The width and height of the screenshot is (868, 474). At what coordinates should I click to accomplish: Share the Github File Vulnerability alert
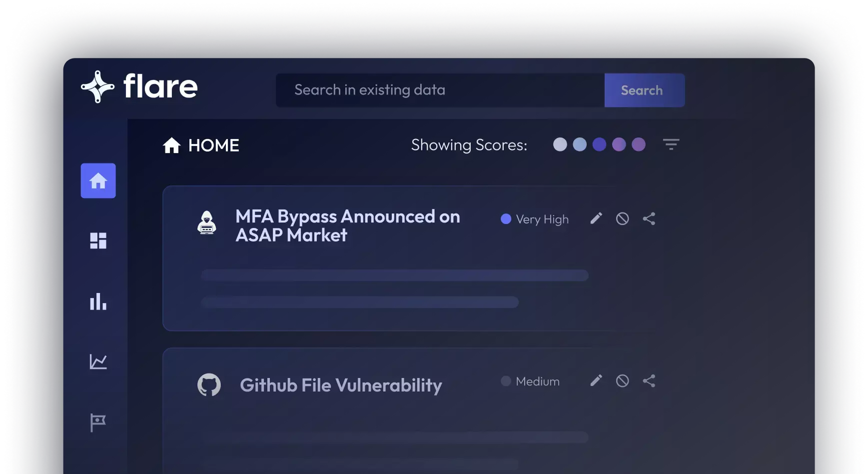[x=649, y=380]
